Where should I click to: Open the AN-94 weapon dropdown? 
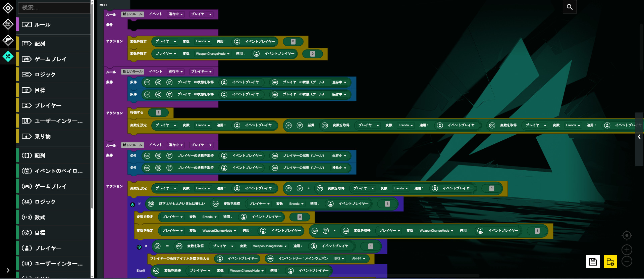(359, 259)
